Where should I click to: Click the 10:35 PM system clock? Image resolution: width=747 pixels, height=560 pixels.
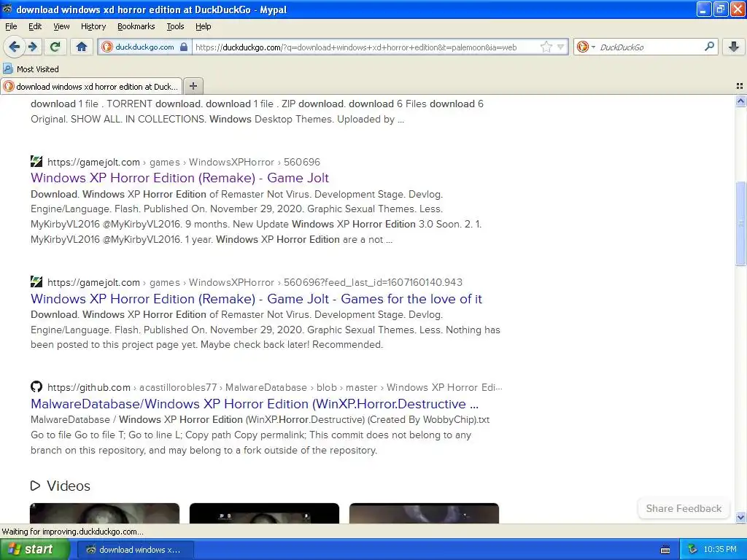click(720, 550)
